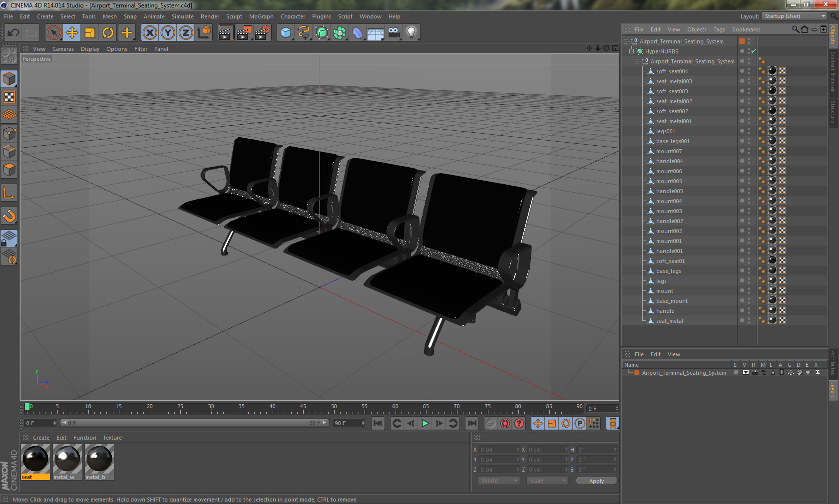Image resolution: width=839 pixels, height=504 pixels.
Task: Open the Tags menu in Object Manager
Action: coord(719,29)
